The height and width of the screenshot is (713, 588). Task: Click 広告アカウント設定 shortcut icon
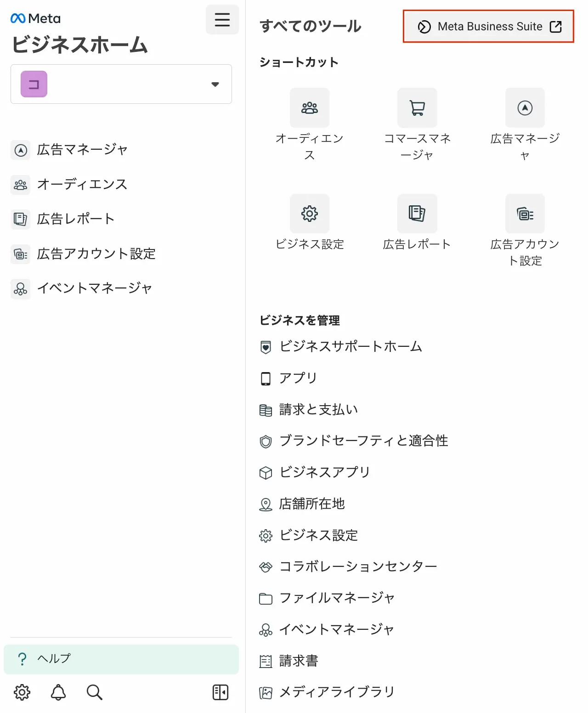tap(525, 214)
